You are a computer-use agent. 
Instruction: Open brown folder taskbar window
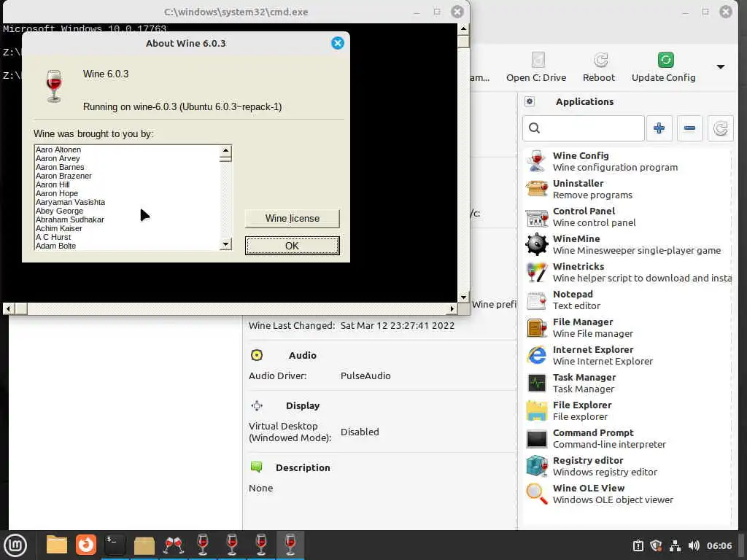tap(144, 545)
